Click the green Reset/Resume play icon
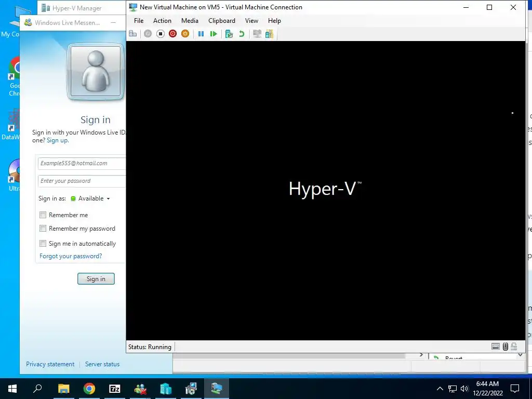This screenshot has width=532, height=399. pyautogui.click(x=214, y=34)
